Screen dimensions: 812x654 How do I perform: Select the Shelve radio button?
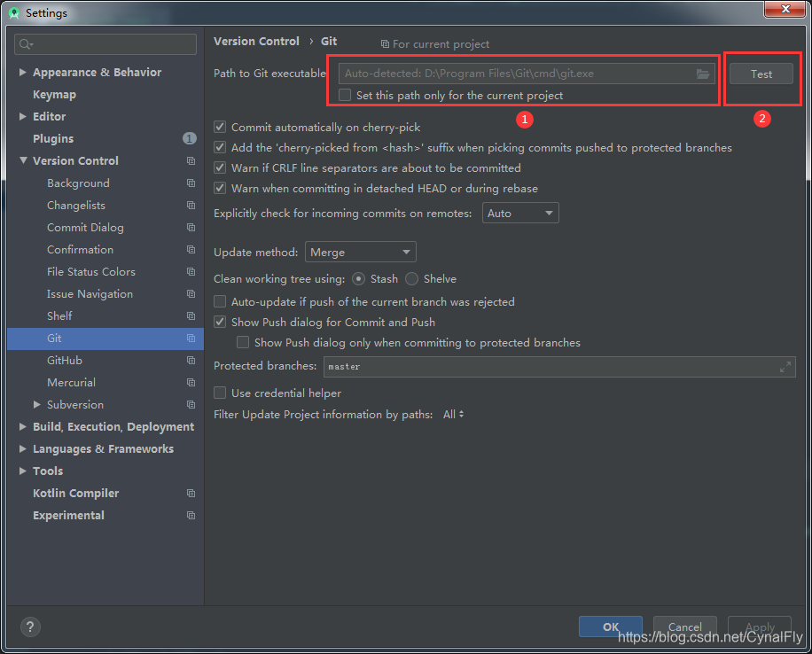coord(411,279)
